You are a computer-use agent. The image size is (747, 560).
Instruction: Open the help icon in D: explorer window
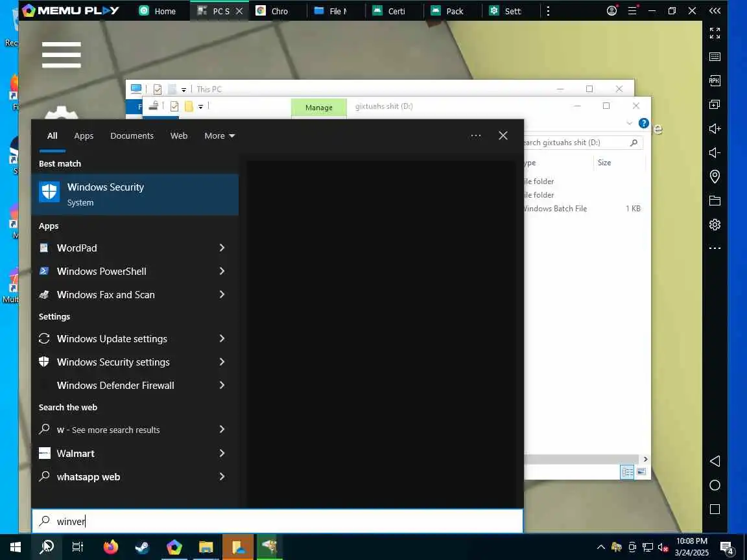tap(644, 123)
